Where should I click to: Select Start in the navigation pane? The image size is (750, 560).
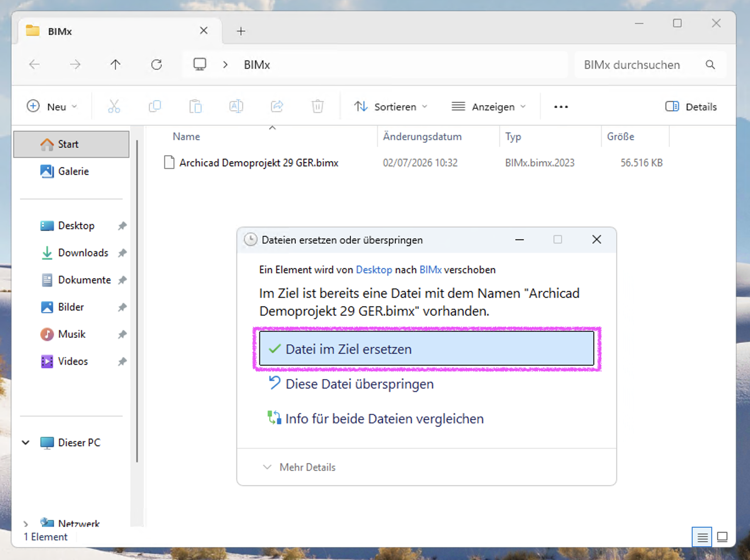[71, 144]
